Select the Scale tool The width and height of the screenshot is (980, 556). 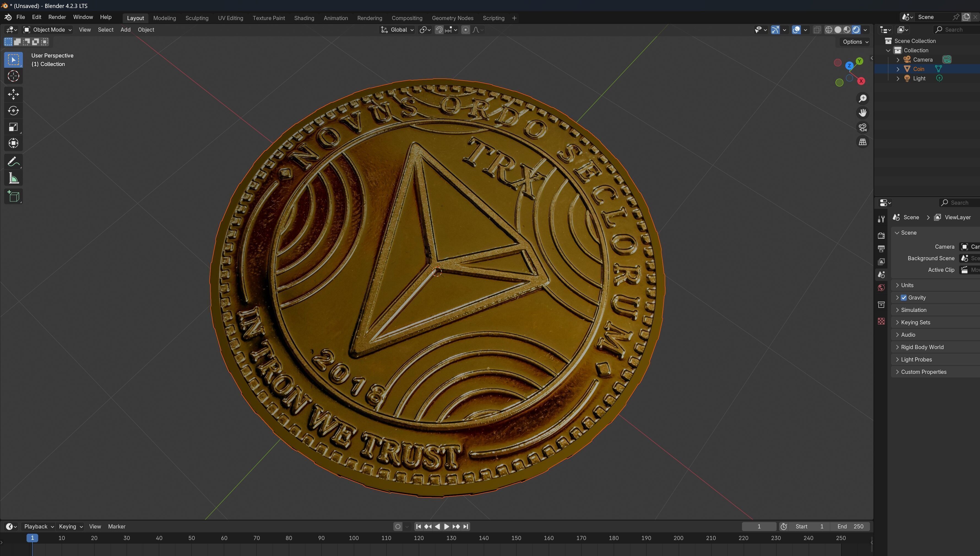pos(13,127)
